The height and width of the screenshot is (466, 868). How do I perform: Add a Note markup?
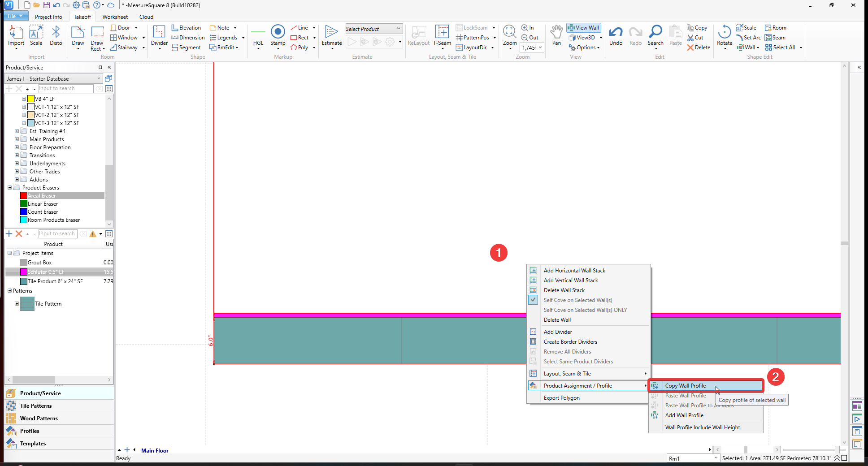pos(220,28)
